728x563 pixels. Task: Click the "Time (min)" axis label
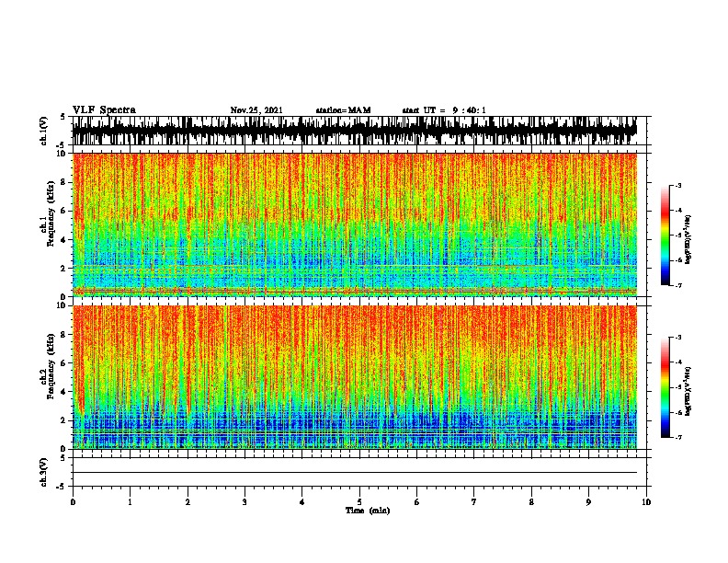tap(368, 511)
